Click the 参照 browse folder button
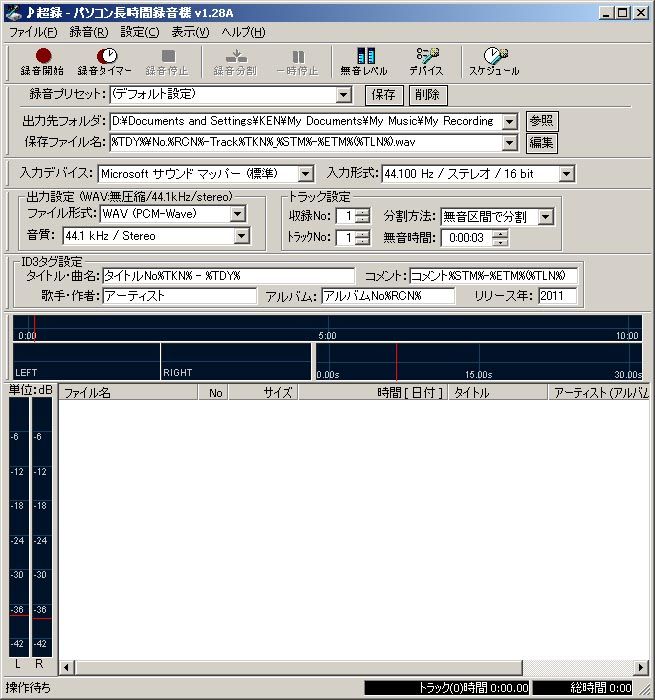 pyautogui.click(x=542, y=121)
